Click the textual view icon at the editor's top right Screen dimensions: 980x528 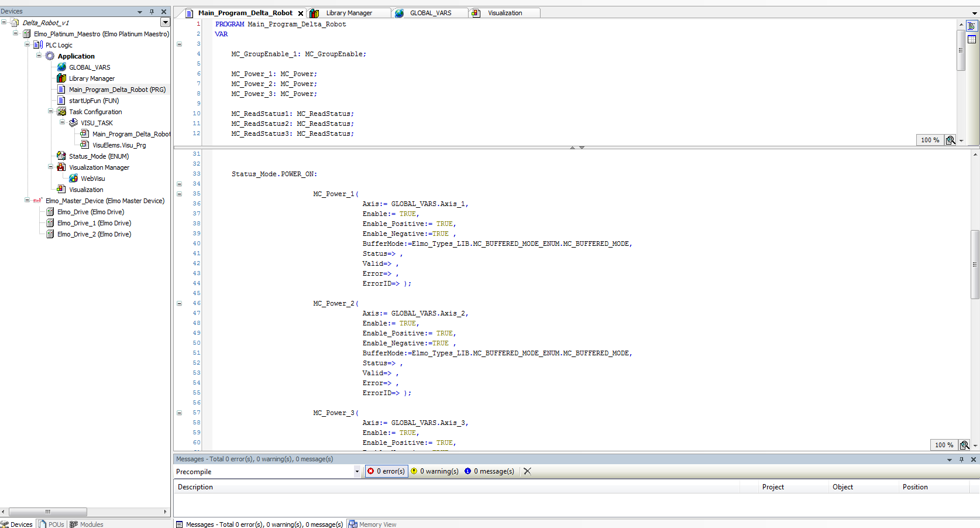click(972, 26)
